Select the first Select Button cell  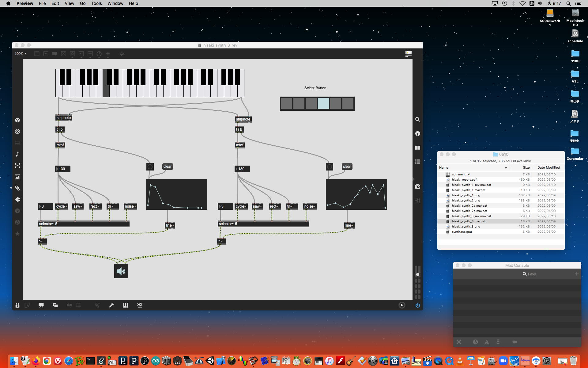click(x=286, y=104)
